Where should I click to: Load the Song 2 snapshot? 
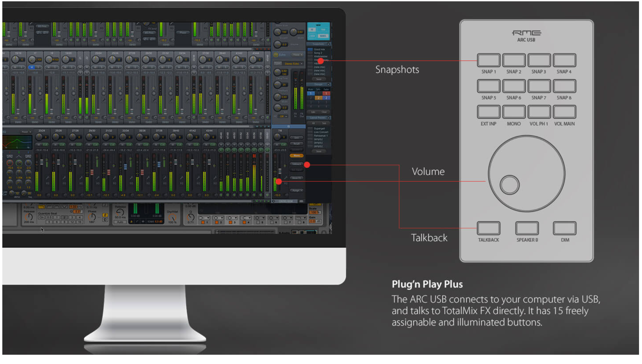point(319,53)
